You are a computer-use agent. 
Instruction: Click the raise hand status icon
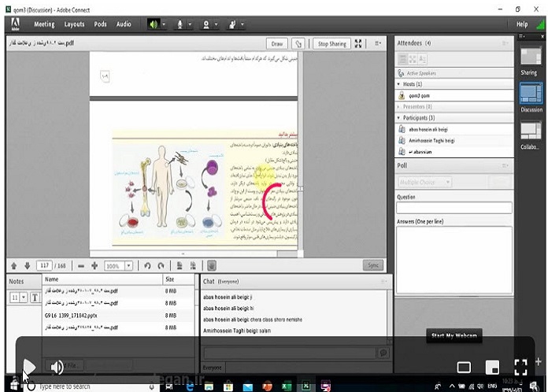pyautogui.click(x=233, y=24)
